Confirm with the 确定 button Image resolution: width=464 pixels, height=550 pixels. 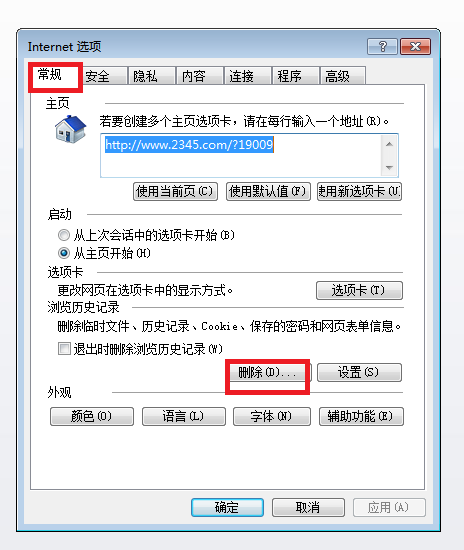(x=227, y=507)
